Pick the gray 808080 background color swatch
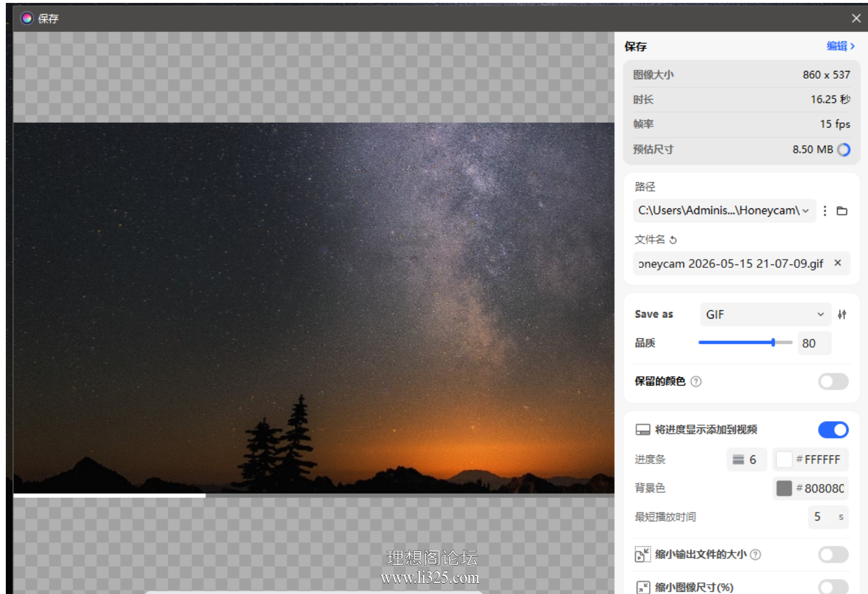This screenshot has width=868, height=594. coord(784,488)
